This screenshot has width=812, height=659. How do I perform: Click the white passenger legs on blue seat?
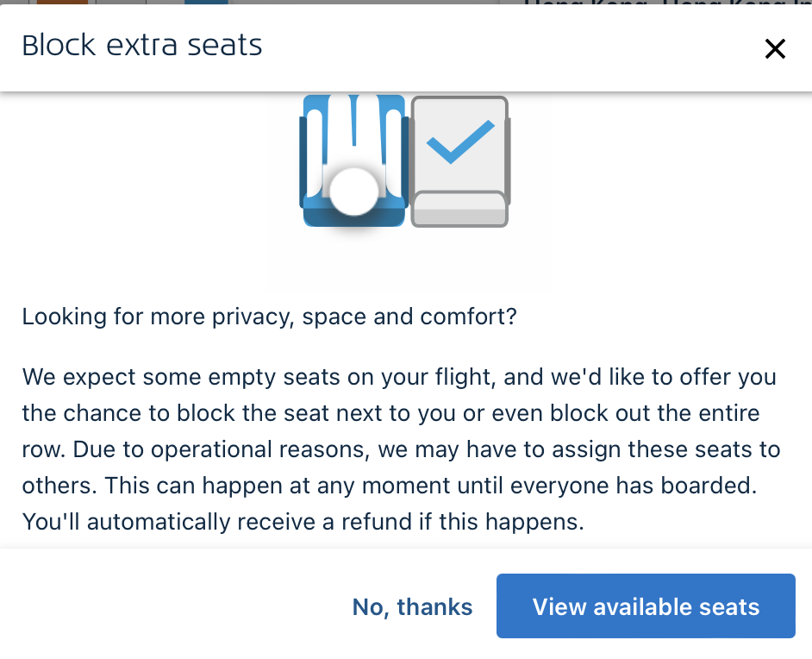pos(354,129)
